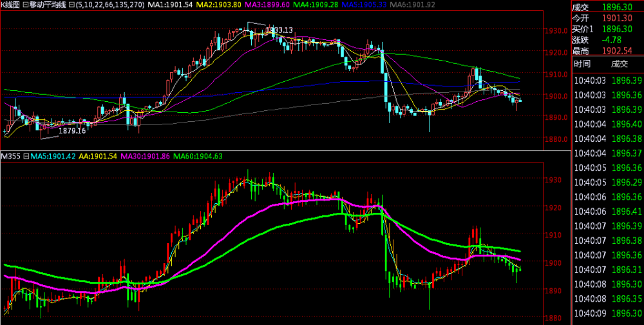644x325 pixels.
Task: Select cyan MA5:1901.42 in lower panel
Action: pyautogui.click(x=53, y=156)
